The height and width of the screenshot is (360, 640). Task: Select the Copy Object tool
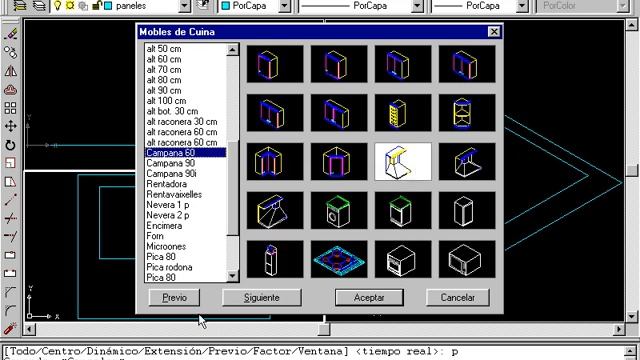coord(11,52)
